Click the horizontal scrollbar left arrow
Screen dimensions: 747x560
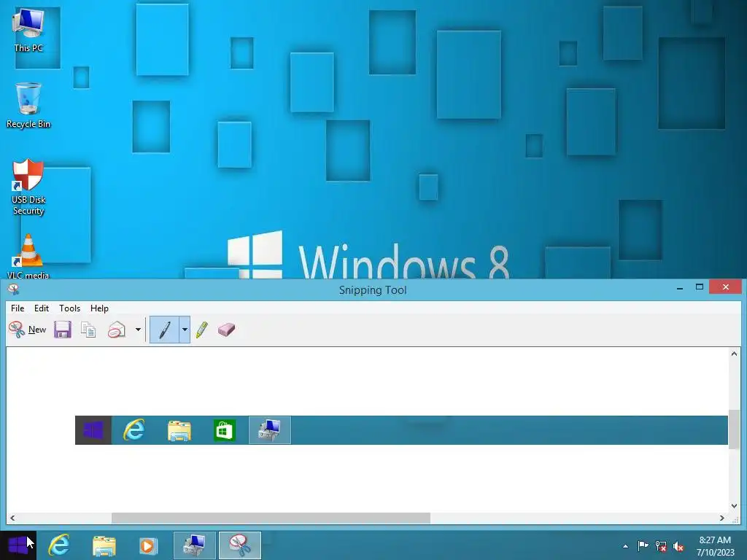pos(12,518)
